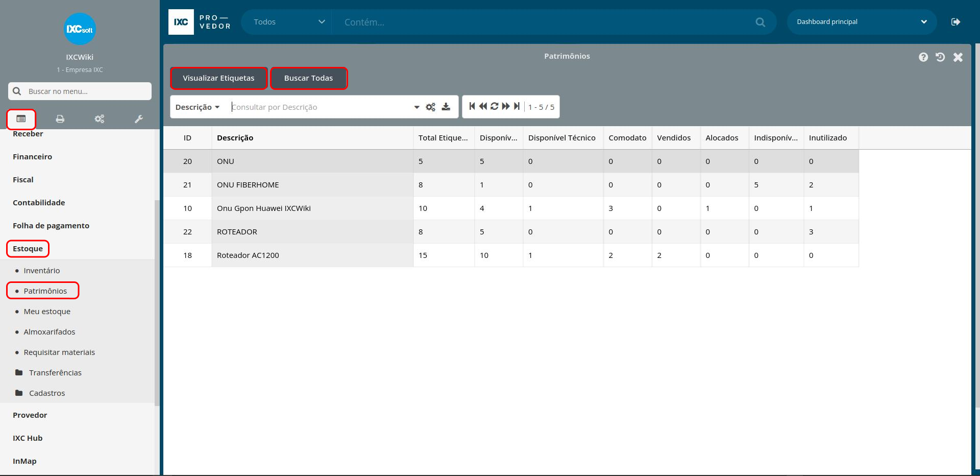Open Folha de pagamento menu
This screenshot has height=476, width=980.
pos(51,226)
